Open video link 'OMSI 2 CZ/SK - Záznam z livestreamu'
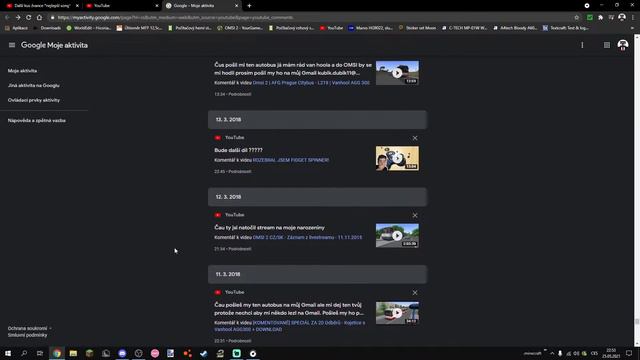 pyautogui.click(x=307, y=237)
